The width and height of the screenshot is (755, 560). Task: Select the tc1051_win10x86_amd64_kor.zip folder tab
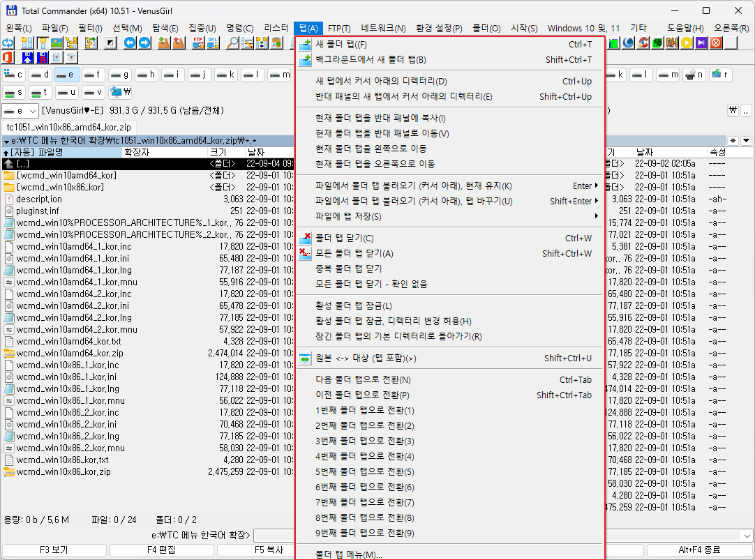[x=69, y=128]
